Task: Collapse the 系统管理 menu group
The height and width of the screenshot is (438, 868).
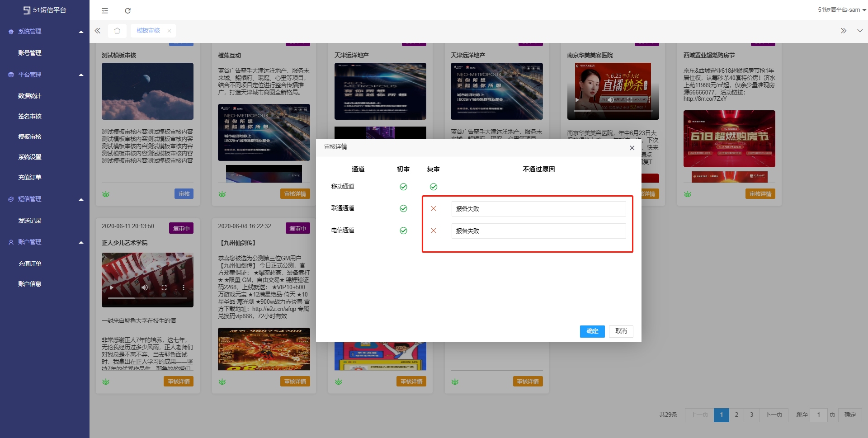Action: [45, 31]
